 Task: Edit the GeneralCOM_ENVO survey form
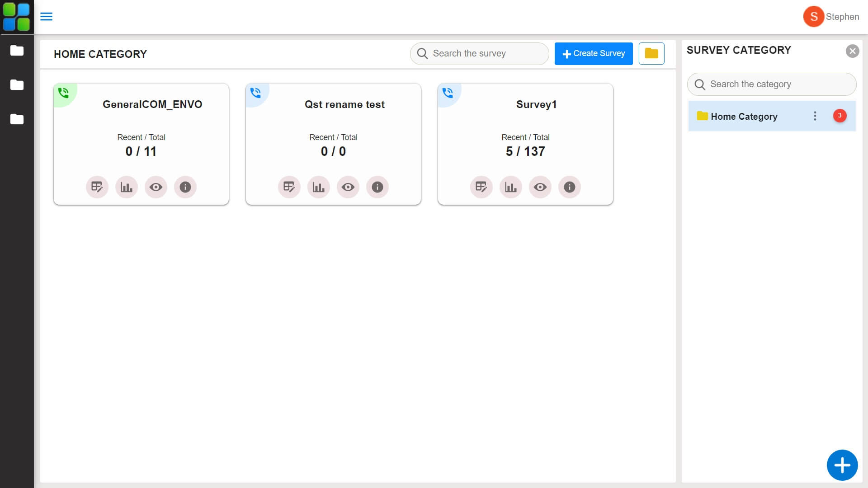click(x=97, y=187)
